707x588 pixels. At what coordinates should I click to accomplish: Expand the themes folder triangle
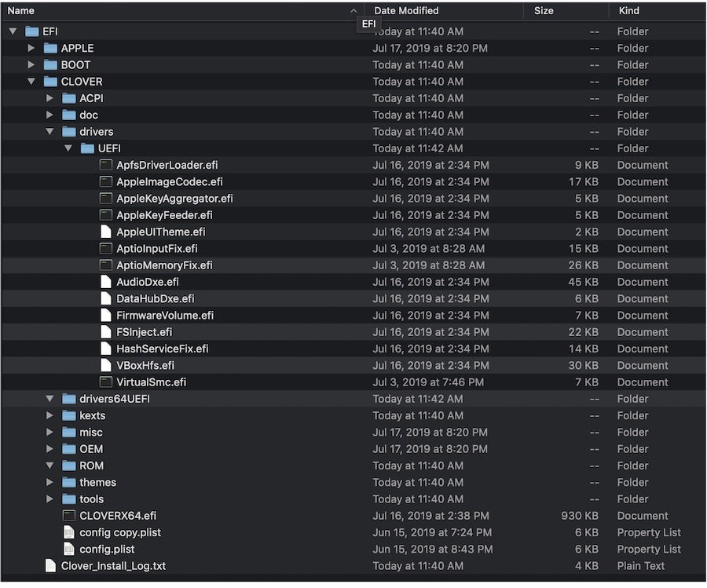[49, 482]
